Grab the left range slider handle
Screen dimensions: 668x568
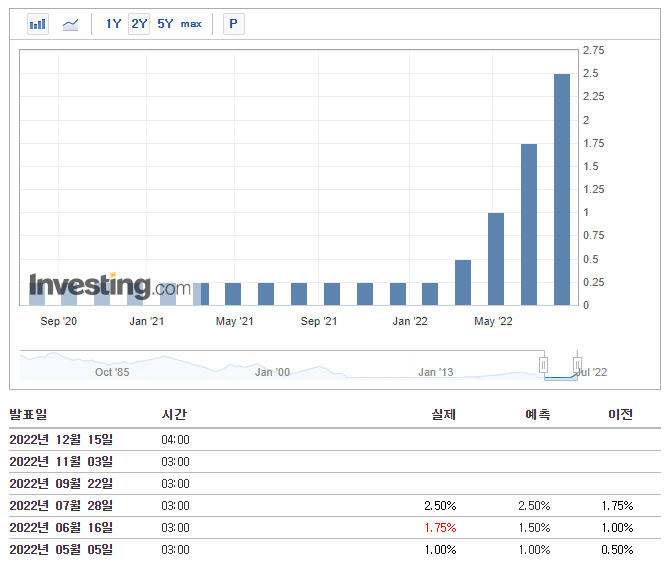[543, 365]
